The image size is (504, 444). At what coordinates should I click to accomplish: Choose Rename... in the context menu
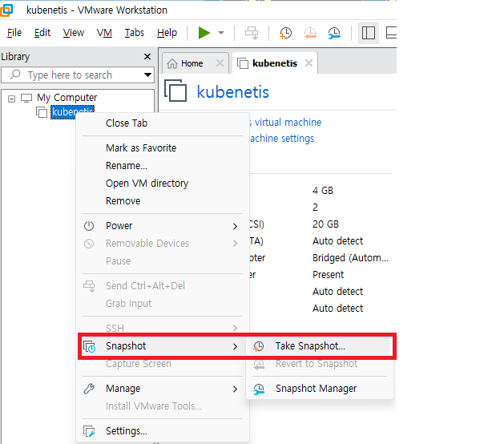click(127, 166)
